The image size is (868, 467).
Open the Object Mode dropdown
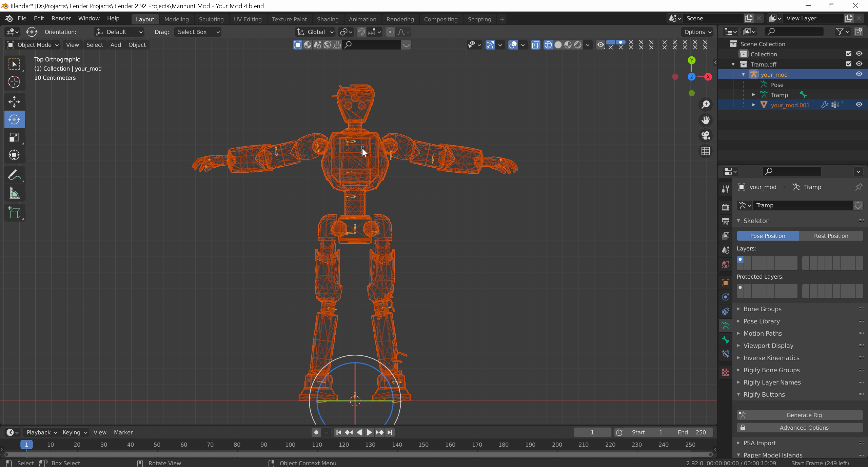(x=33, y=45)
